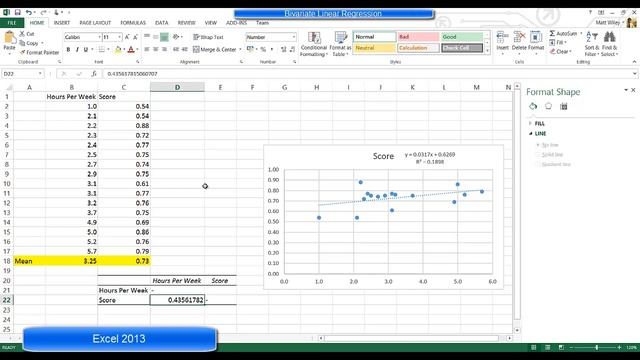Open the Fill & Line bucket tab in Format Shape
This screenshot has height=360, width=640.
click(x=533, y=107)
